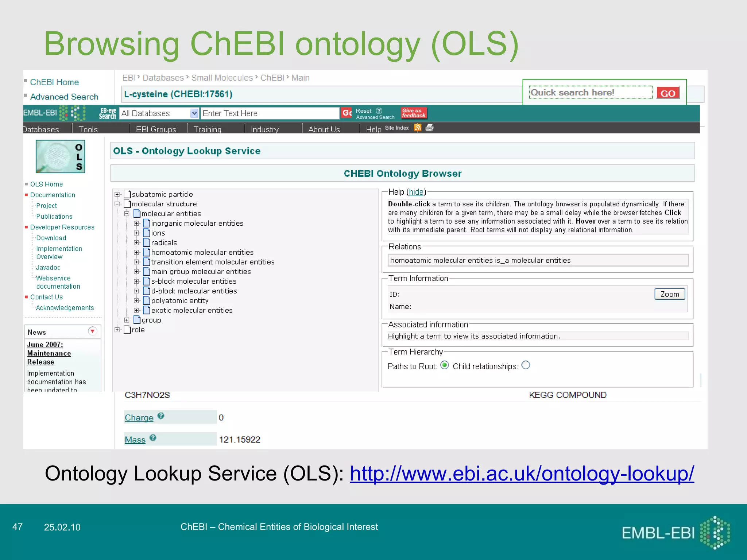Open the Publications link

pyautogui.click(x=54, y=217)
